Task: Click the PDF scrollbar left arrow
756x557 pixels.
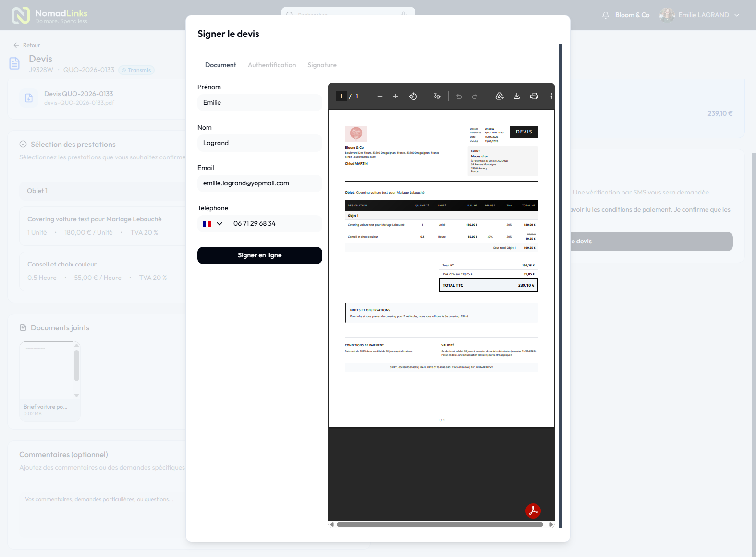Action: pyautogui.click(x=331, y=525)
